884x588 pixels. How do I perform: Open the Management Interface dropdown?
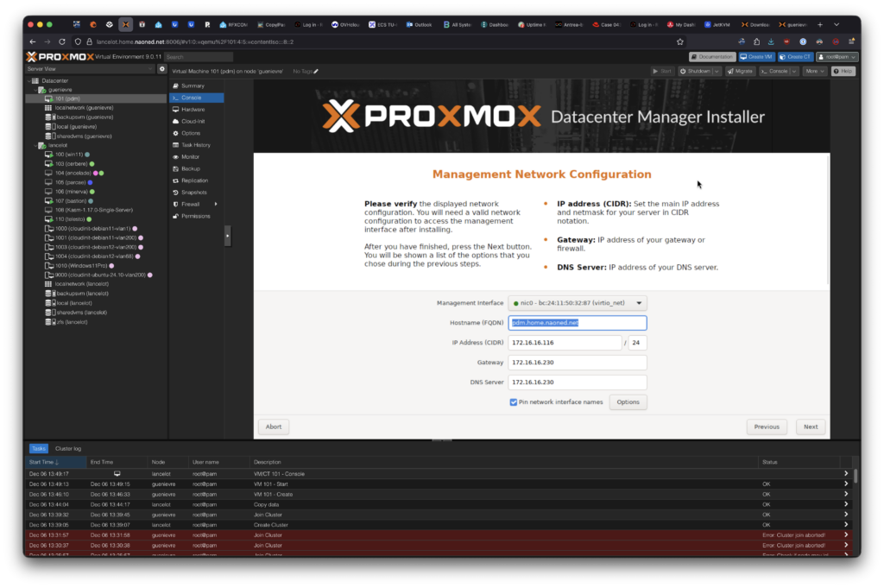tap(639, 303)
